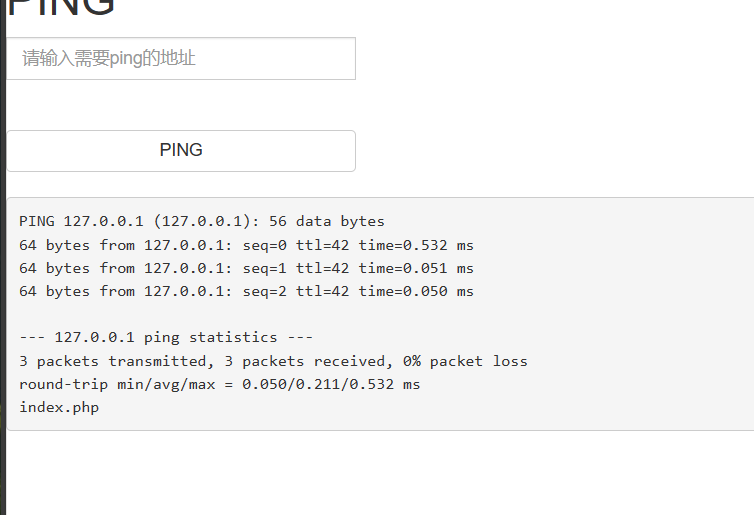This screenshot has height=515, width=754.
Task: Select the seq=0 text in output
Action: (264, 245)
